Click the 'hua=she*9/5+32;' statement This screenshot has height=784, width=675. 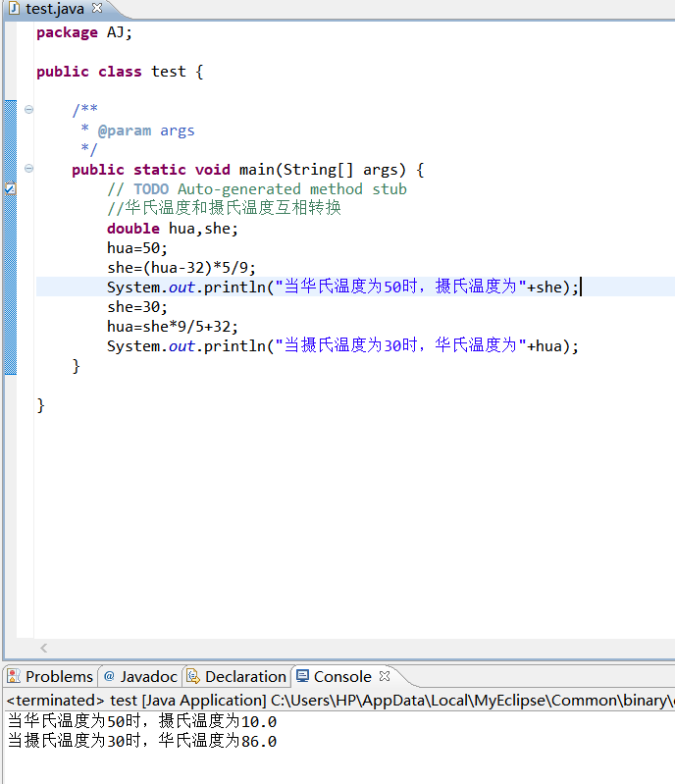(x=173, y=327)
